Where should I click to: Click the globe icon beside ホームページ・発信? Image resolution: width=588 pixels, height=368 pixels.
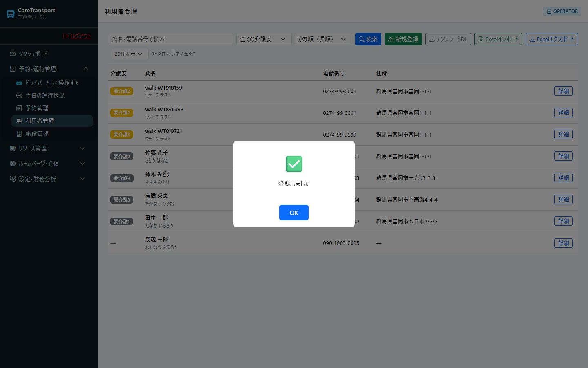pyautogui.click(x=13, y=164)
